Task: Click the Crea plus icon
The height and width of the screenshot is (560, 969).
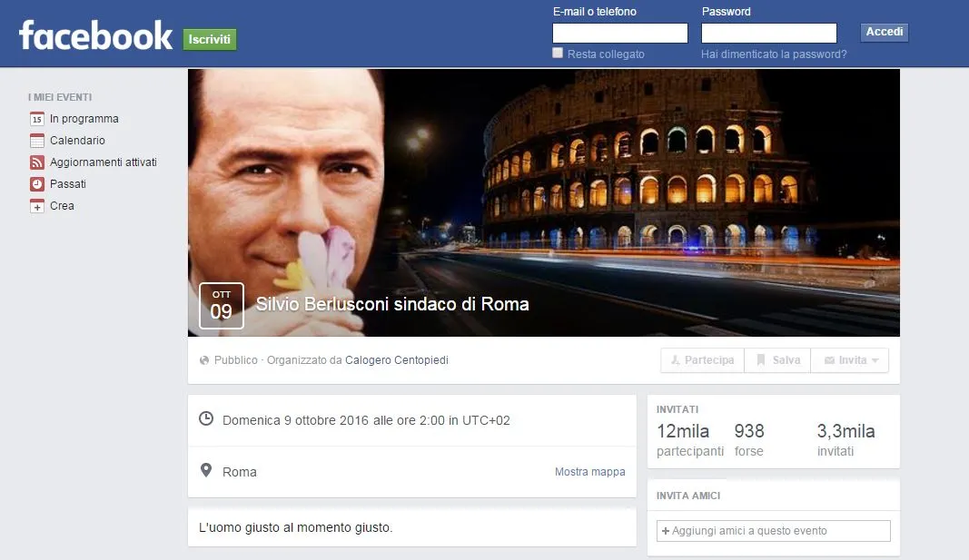Action: pyautogui.click(x=37, y=206)
